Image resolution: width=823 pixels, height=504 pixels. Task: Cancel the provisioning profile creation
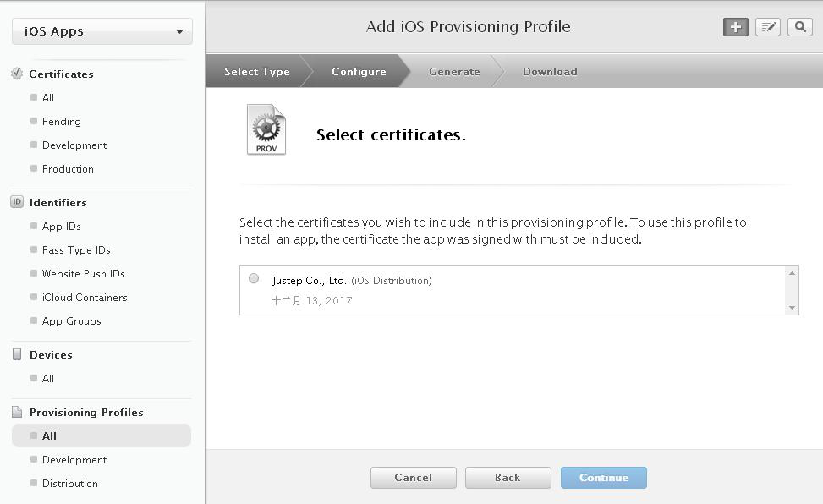pyautogui.click(x=413, y=478)
